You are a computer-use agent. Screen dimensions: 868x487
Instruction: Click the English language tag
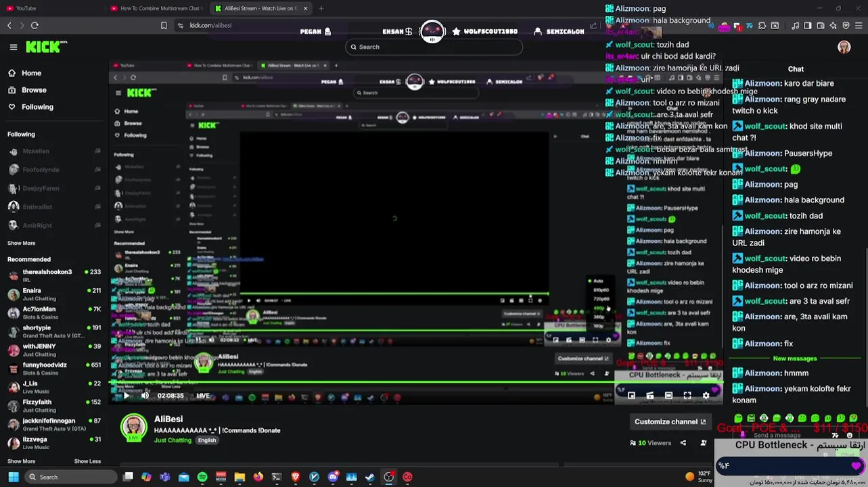206,440
